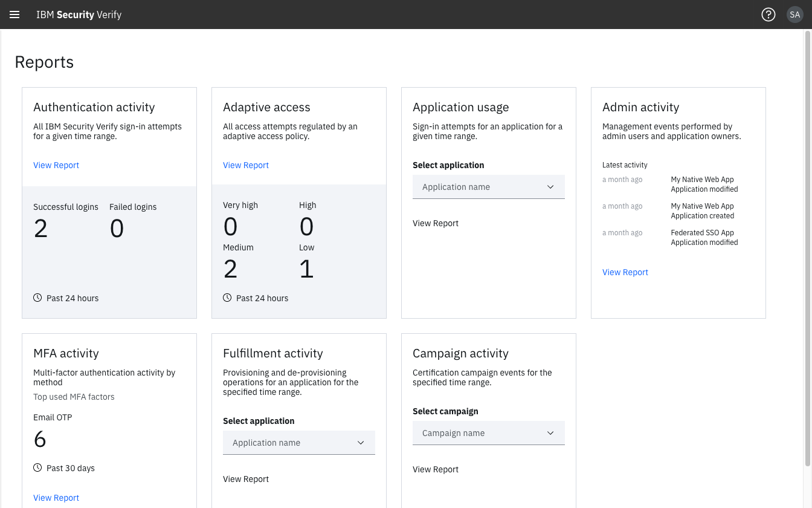The height and width of the screenshot is (508, 812).
Task: Click the Reports page heading
Action: pos(44,62)
